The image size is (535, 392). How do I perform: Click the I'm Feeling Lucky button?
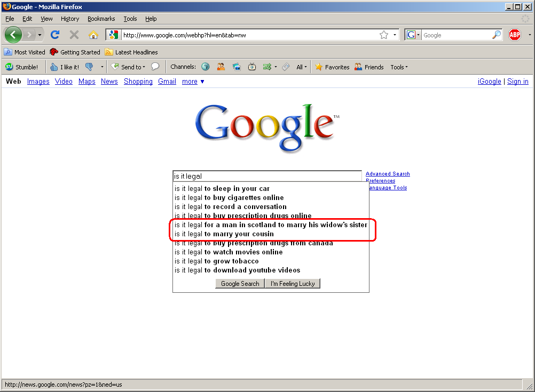click(x=293, y=284)
